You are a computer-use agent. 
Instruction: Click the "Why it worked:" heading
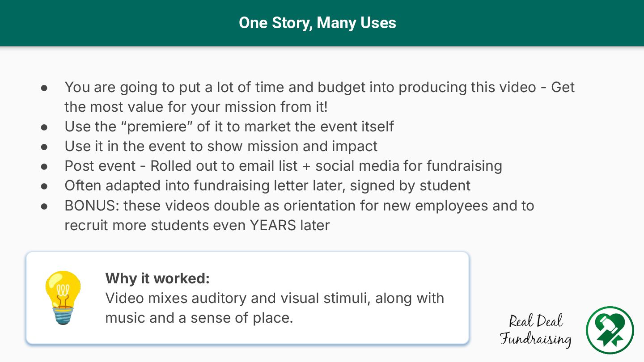(157, 278)
